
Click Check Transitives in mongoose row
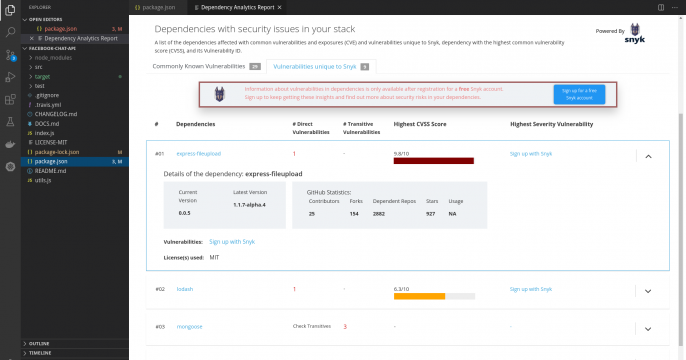point(312,326)
